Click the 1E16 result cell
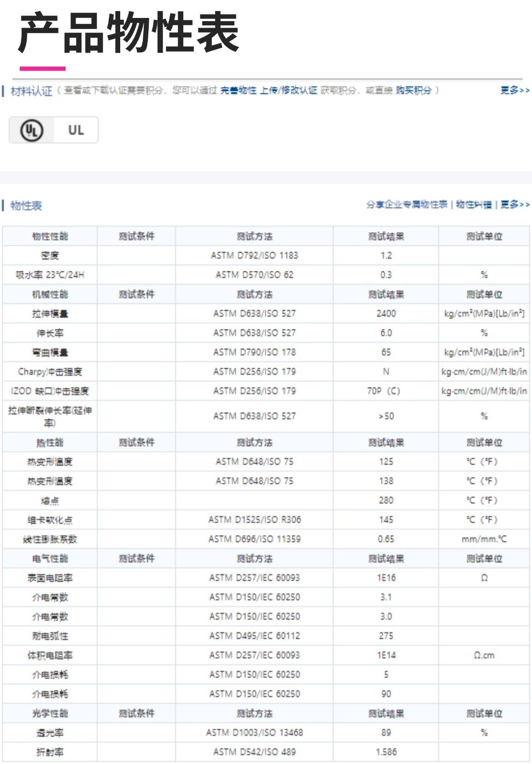The width and height of the screenshot is (532, 764). click(x=386, y=578)
